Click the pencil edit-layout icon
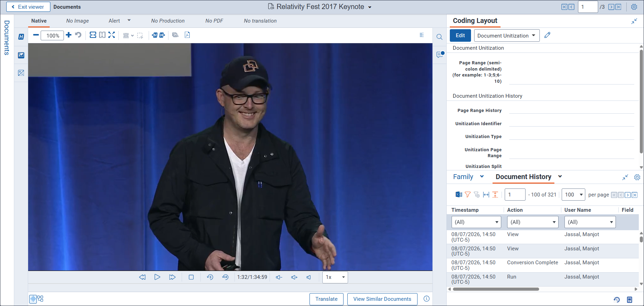The image size is (644, 306). (x=547, y=35)
